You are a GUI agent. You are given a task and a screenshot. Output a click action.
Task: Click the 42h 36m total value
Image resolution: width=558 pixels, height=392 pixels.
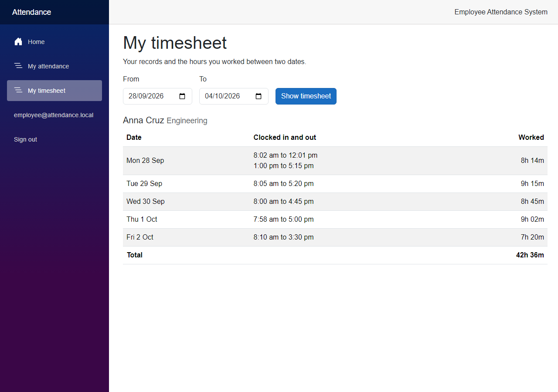[530, 255]
